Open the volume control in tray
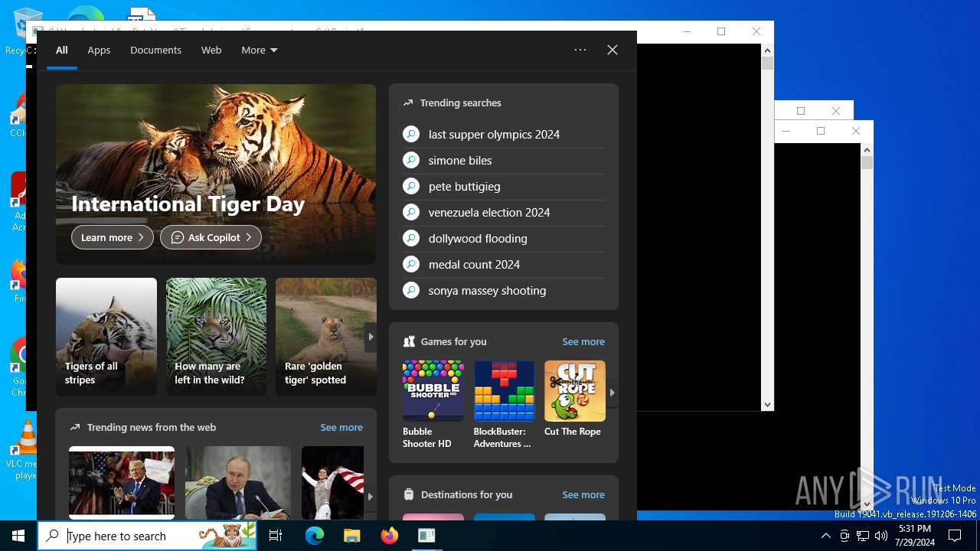This screenshot has height=551, width=980. point(881,536)
